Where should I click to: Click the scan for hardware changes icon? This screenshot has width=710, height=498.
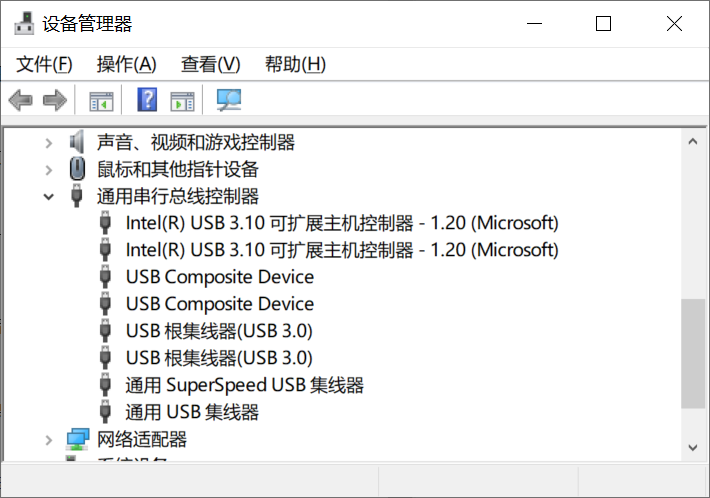click(x=229, y=100)
